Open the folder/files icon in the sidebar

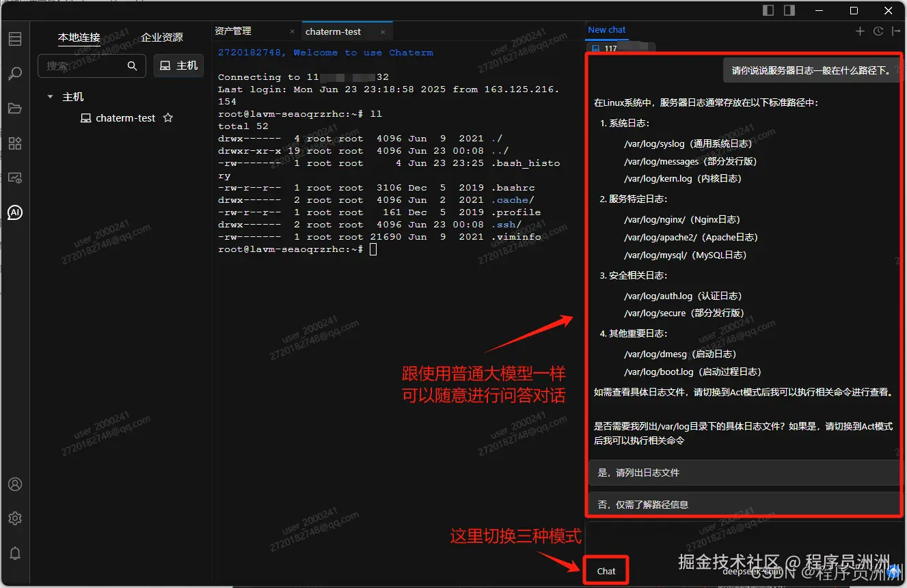(15, 107)
